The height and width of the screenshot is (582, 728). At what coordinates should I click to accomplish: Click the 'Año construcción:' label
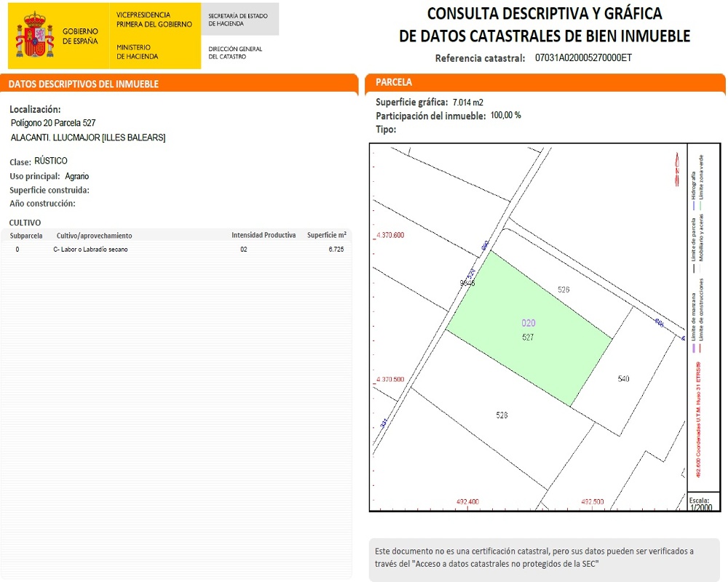tap(42, 203)
